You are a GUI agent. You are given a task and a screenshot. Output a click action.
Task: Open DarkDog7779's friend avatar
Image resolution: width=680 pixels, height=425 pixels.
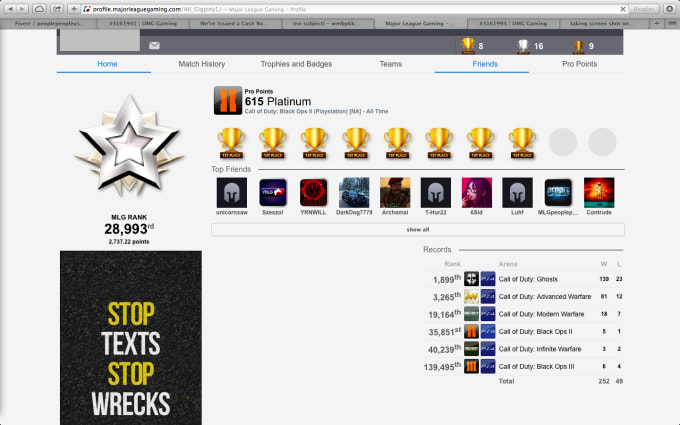[x=354, y=193]
